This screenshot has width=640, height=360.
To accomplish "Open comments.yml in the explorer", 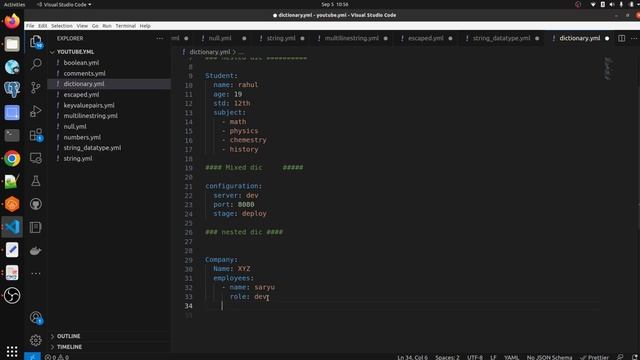I will click(x=84, y=73).
